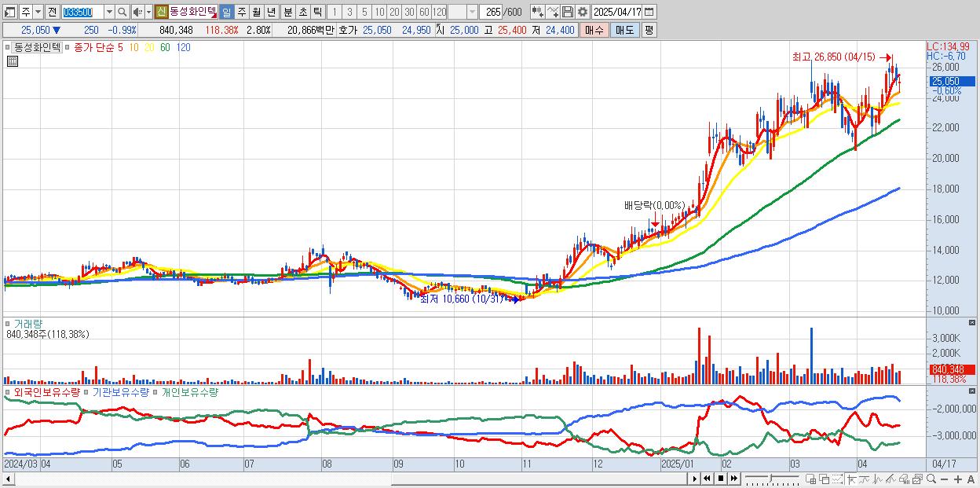Click the plus zoom-in icon at bottom right
The width and height of the screenshot is (980, 488).
tap(958, 479)
